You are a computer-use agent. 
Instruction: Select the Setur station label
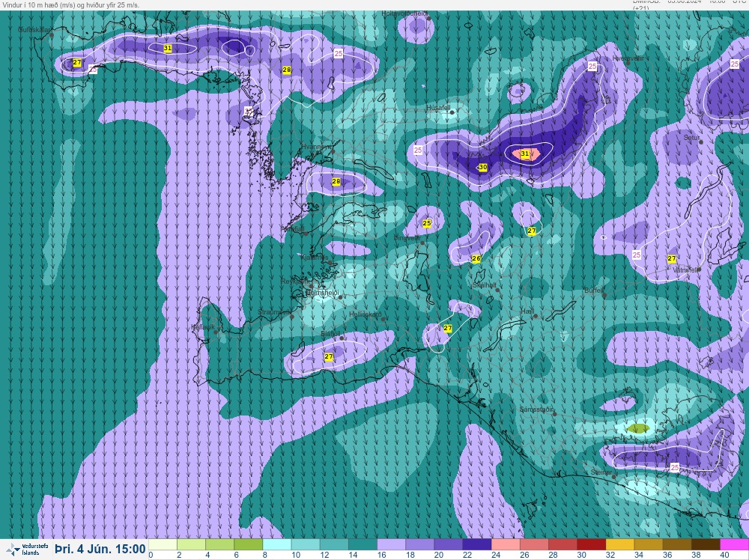coord(691,138)
